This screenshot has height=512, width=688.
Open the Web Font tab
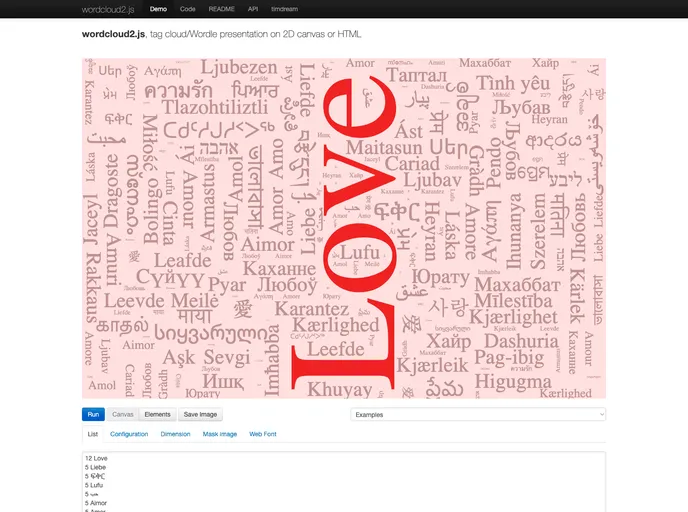click(x=262, y=434)
